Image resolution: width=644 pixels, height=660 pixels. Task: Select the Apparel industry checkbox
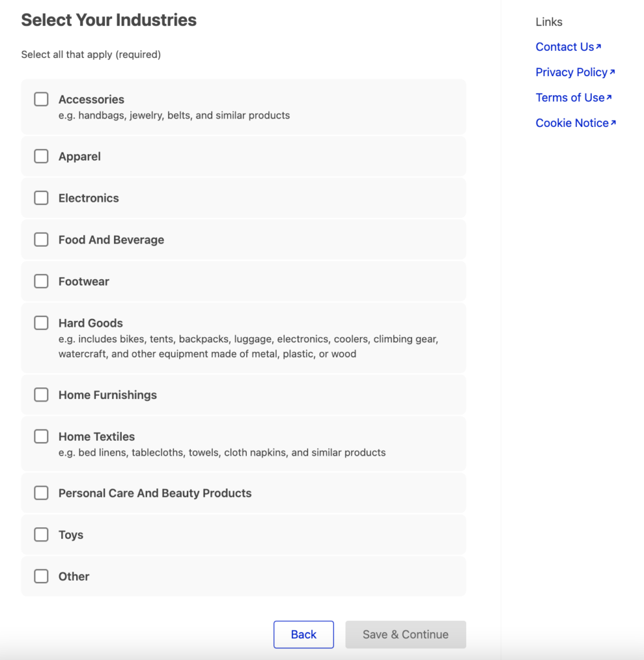41,156
